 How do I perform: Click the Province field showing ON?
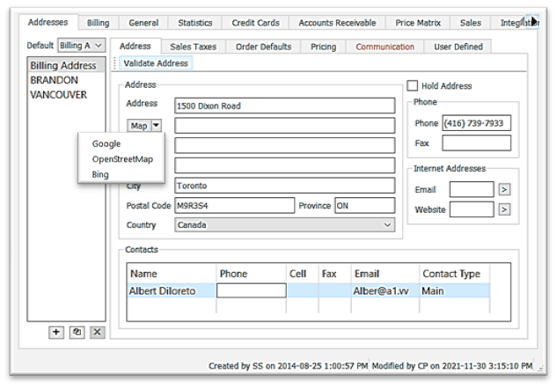[x=365, y=205]
